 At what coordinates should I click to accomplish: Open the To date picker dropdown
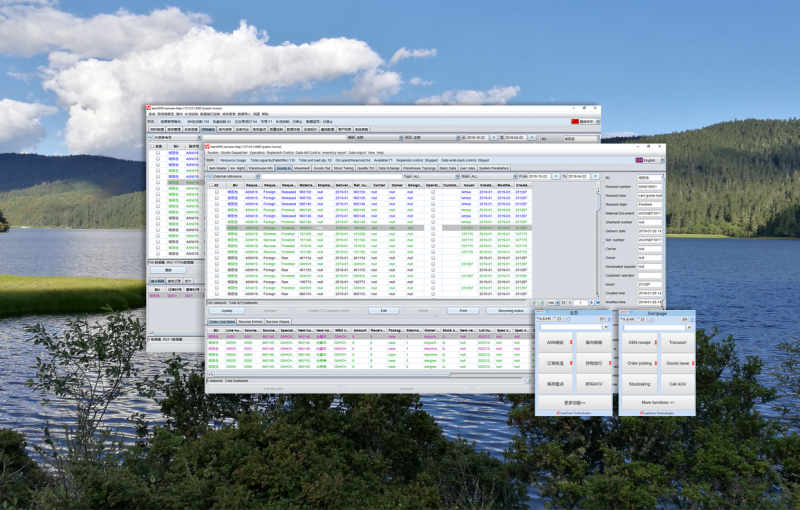pos(595,176)
